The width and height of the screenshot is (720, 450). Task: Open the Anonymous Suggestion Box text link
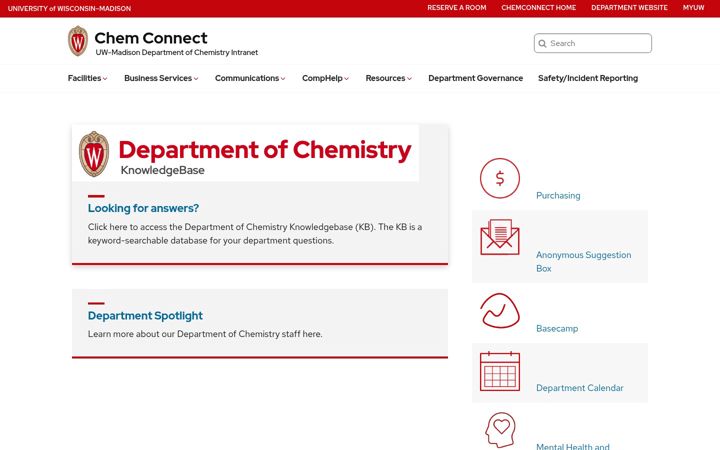coord(583,261)
